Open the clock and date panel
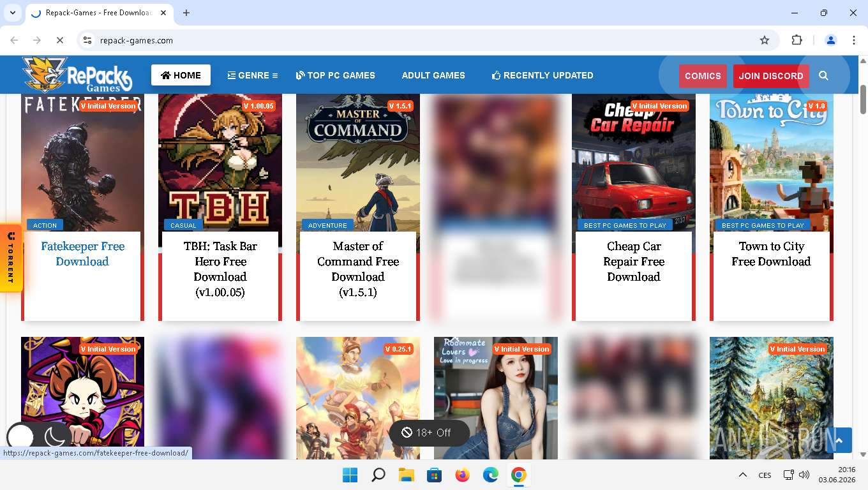The height and width of the screenshot is (490, 868). pyautogui.click(x=837, y=475)
